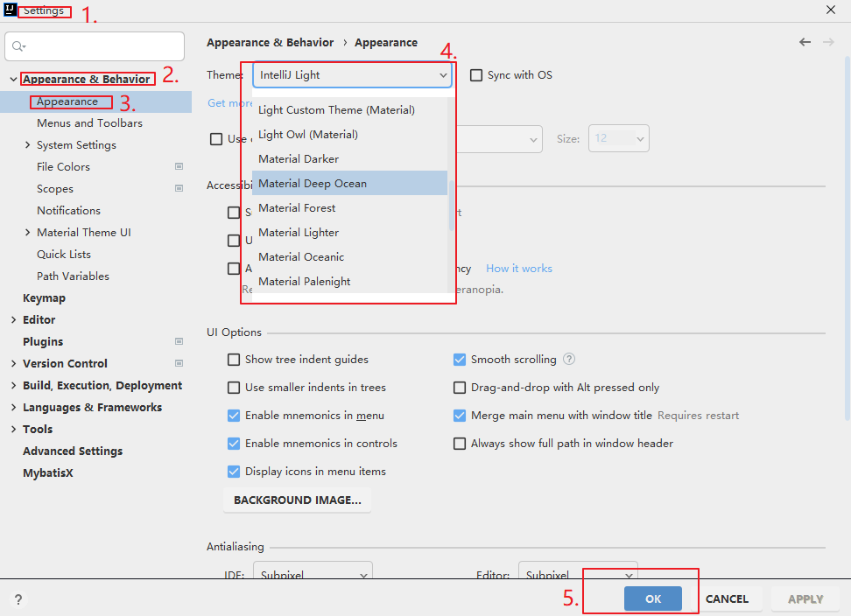Click the project-level icon beside File Colors

coord(179,166)
